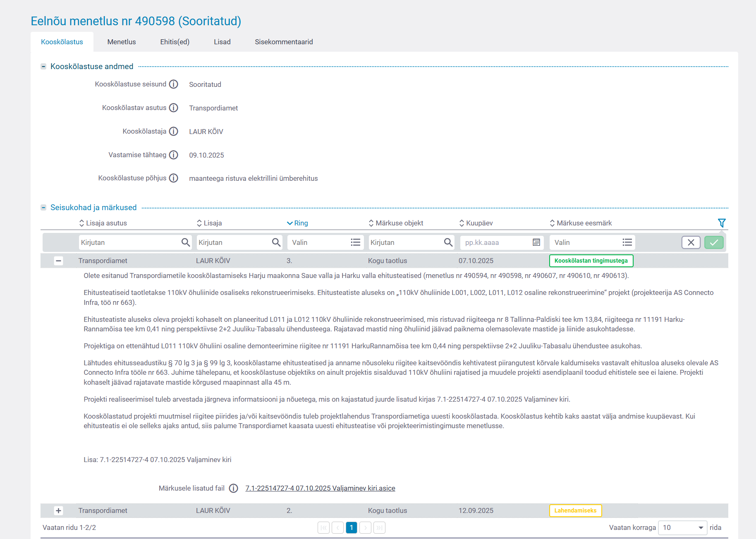Screen dimensions: 756x539
Task: Click info icon next to Märkusele lisatud fail
Action: pyautogui.click(x=234, y=489)
